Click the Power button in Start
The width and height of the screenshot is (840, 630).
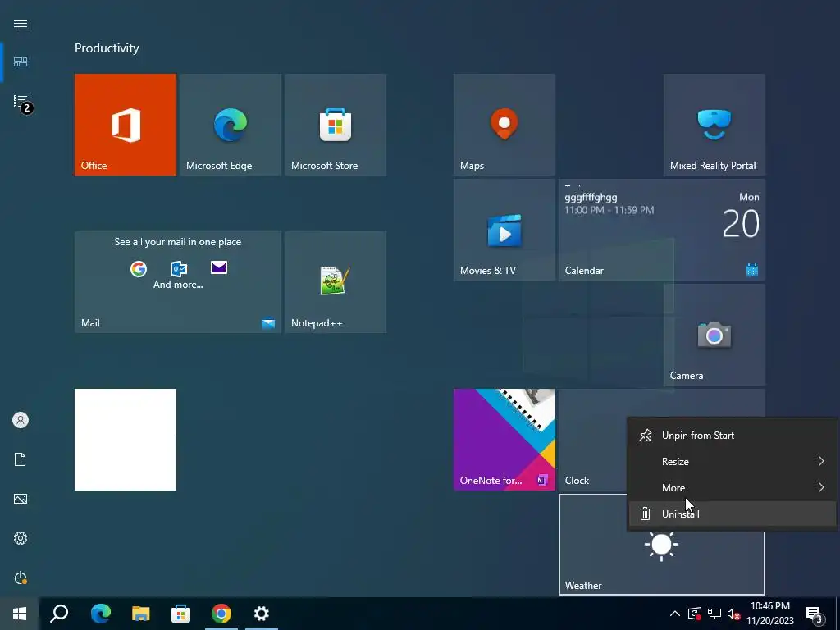tap(21, 577)
